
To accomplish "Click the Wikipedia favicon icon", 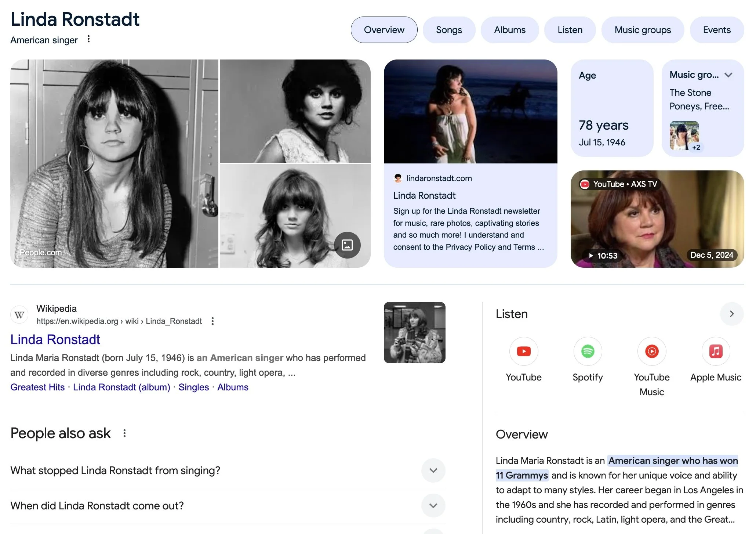I will tap(19, 315).
